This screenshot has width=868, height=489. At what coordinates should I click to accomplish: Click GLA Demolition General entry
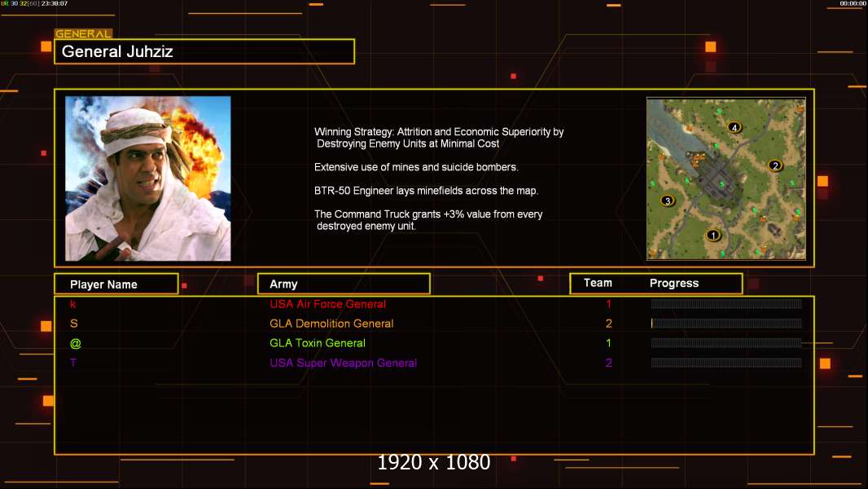click(331, 324)
